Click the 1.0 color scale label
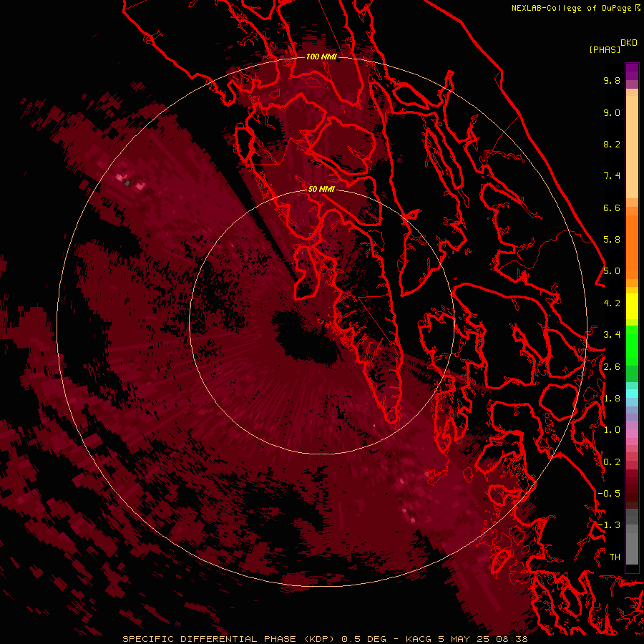This screenshot has height=644, width=644. [612, 430]
